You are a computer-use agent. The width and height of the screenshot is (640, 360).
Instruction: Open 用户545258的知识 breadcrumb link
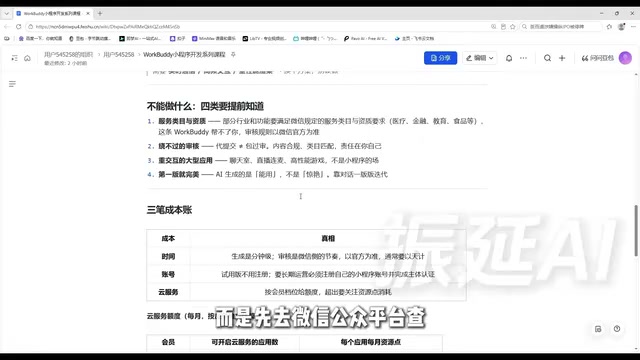[69, 54]
